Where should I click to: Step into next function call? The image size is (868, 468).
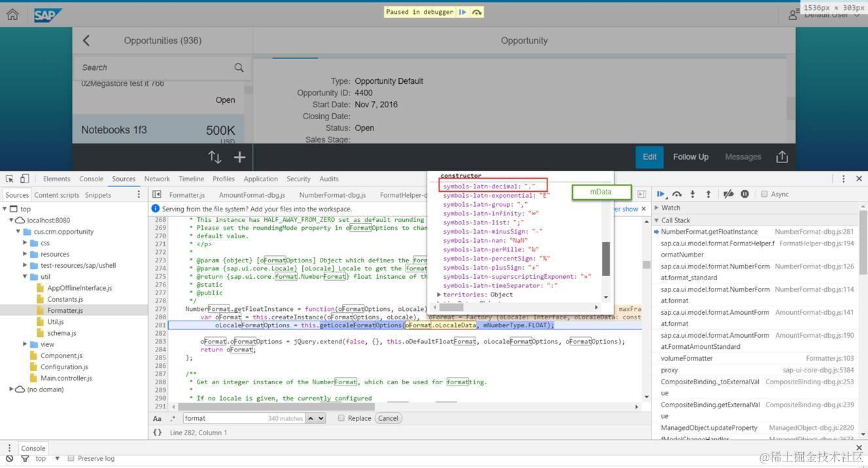click(x=694, y=194)
